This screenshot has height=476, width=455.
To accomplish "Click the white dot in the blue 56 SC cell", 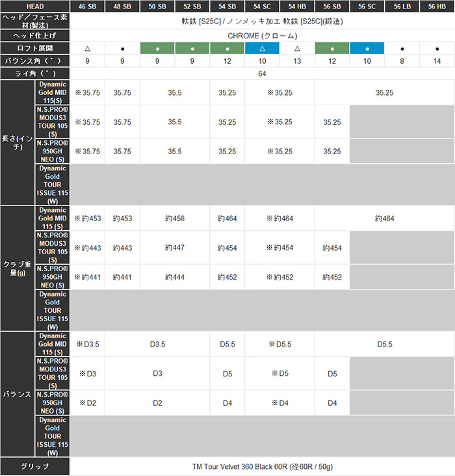I will pos(367,49).
